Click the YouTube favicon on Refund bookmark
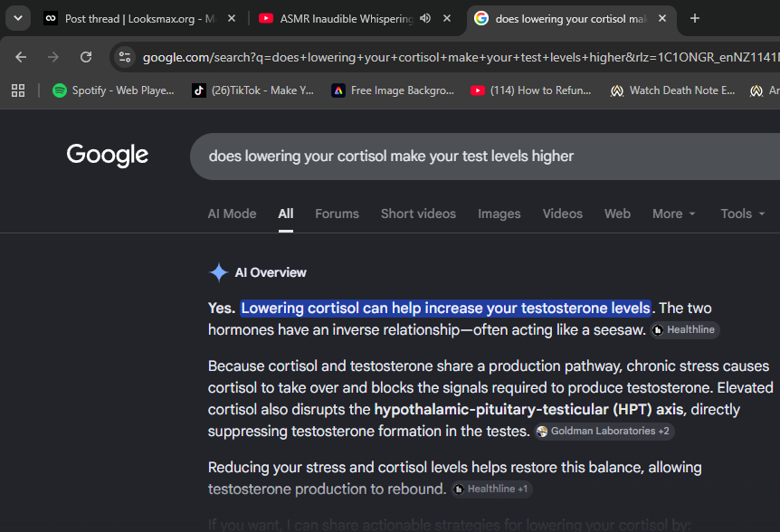This screenshot has width=780, height=532. click(x=478, y=90)
